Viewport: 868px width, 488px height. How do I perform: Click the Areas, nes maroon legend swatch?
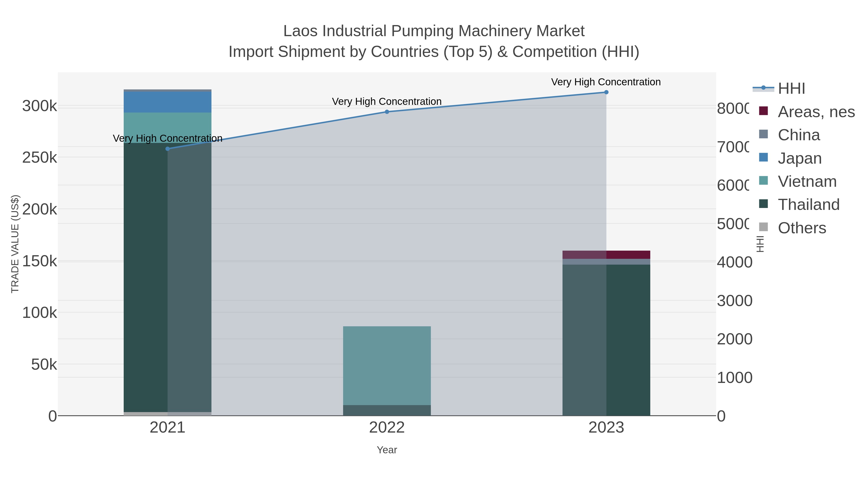point(763,111)
